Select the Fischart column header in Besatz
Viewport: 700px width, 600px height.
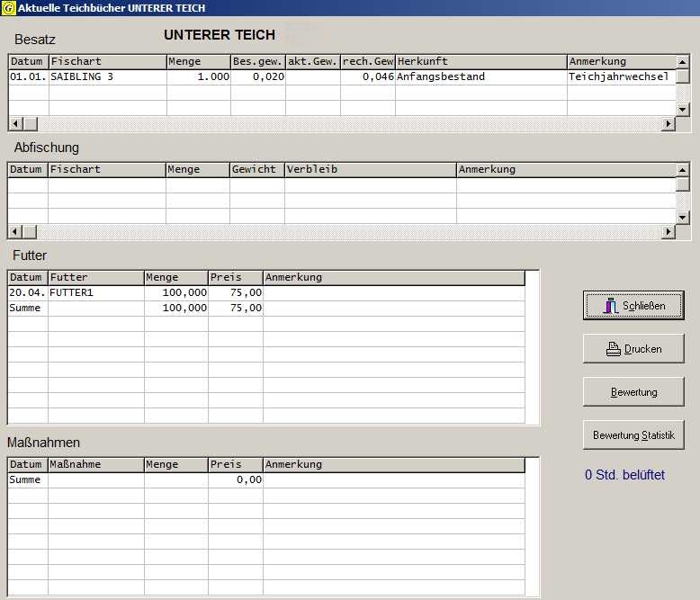(107, 62)
